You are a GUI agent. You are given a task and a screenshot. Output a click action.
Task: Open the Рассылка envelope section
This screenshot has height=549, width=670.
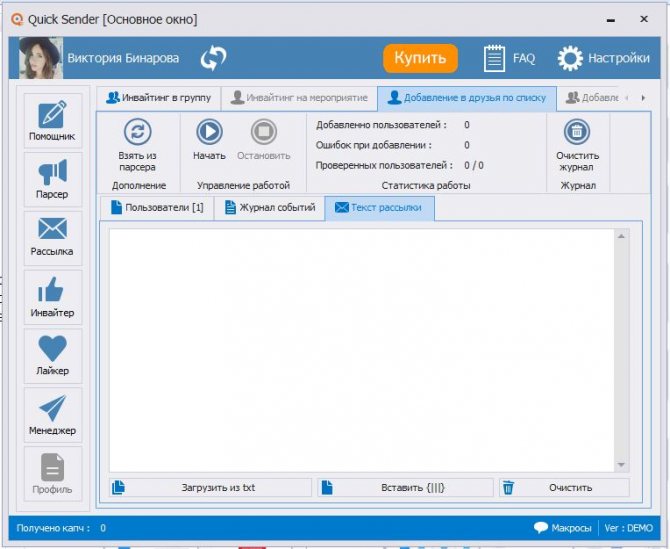53,238
